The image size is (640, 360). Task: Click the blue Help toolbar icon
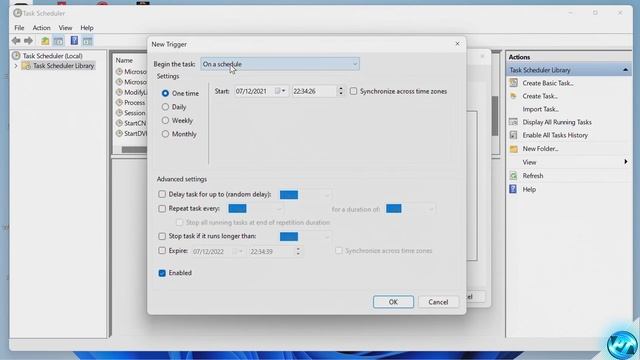pos(74,40)
